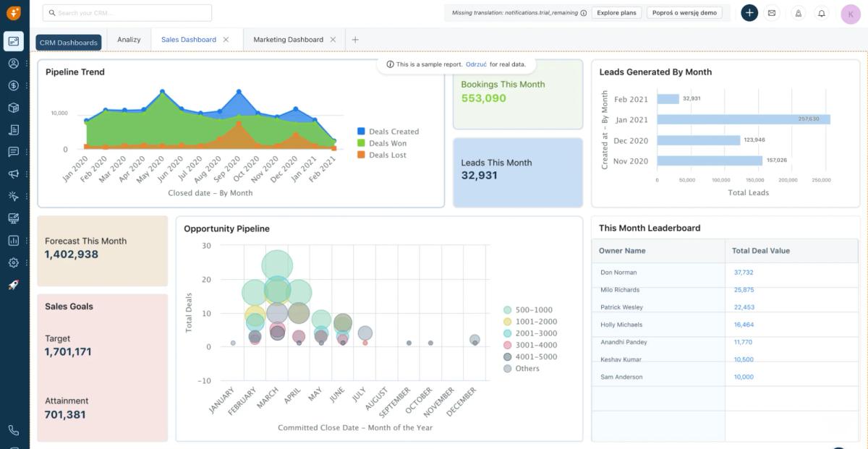Open Anandhi Pandey's deal value 11,770
Screen dimensions: 868x449
[743, 342]
